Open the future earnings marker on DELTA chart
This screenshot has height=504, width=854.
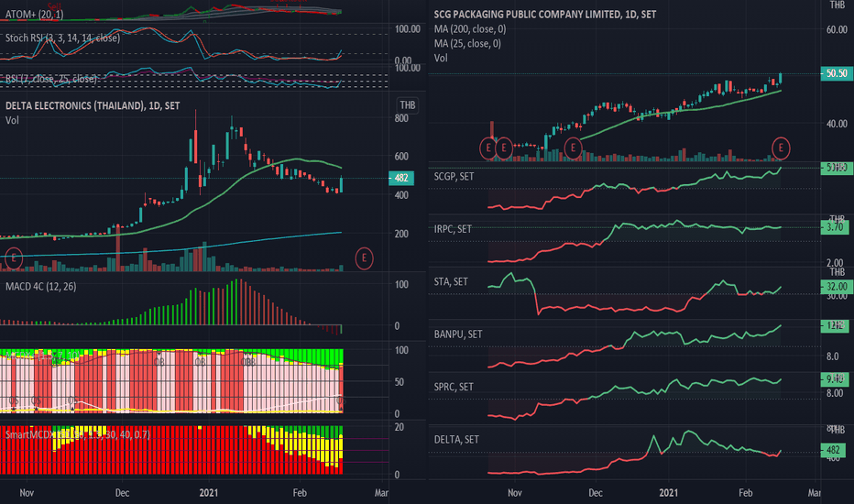[365, 258]
